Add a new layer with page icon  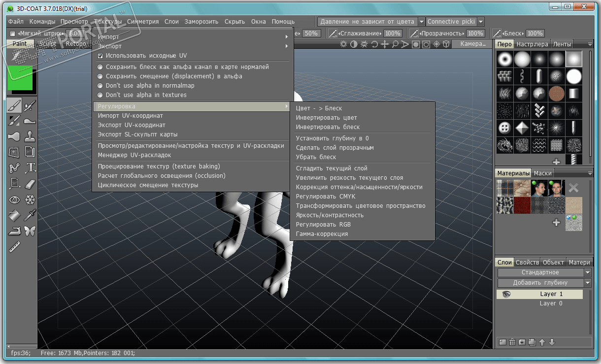pos(502,342)
